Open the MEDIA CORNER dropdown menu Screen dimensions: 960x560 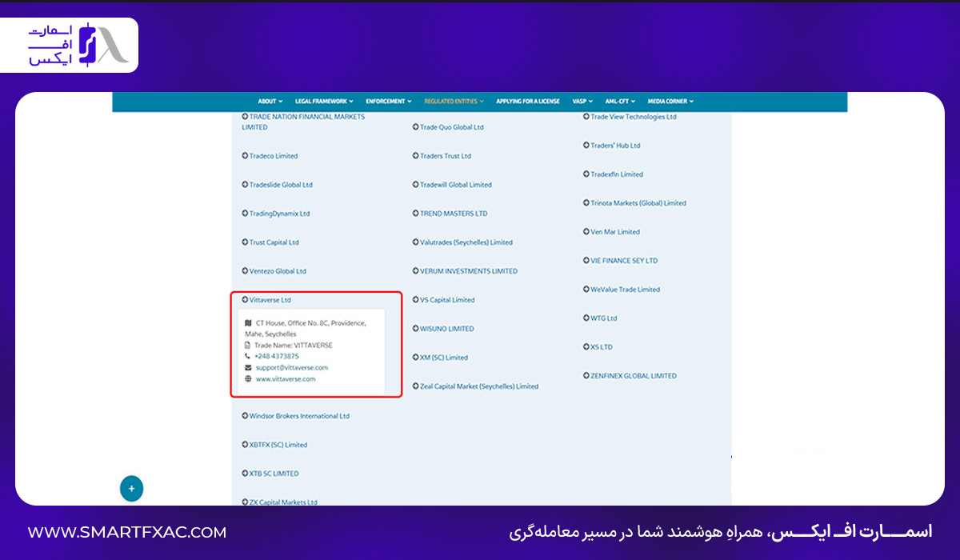pyautogui.click(x=670, y=102)
